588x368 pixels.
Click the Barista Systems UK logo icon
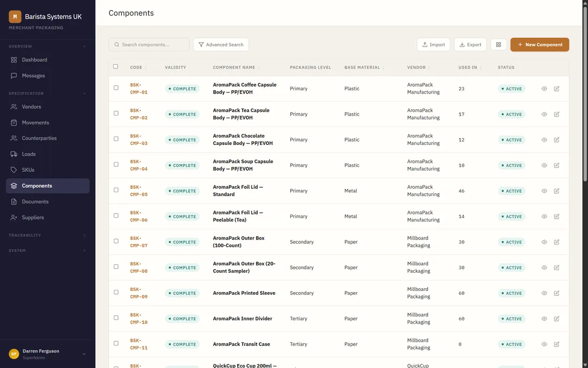(15, 17)
